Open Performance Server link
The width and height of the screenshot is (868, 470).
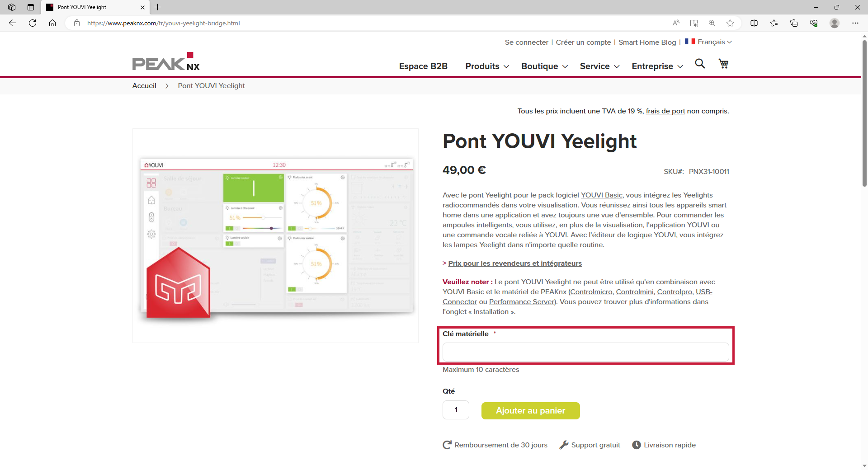pos(521,301)
